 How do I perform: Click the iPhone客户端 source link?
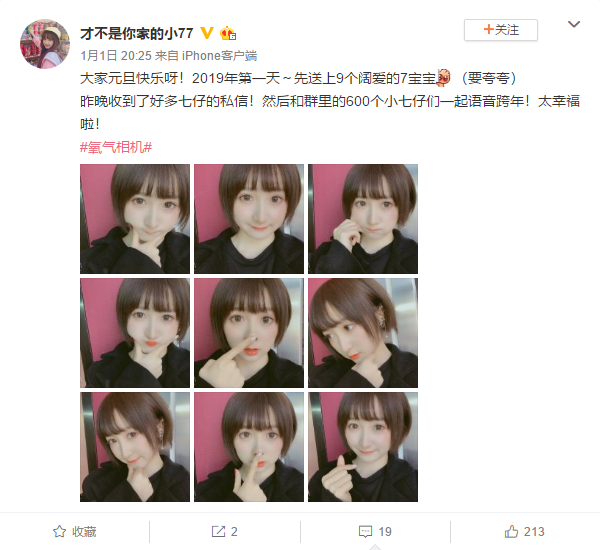tap(219, 56)
